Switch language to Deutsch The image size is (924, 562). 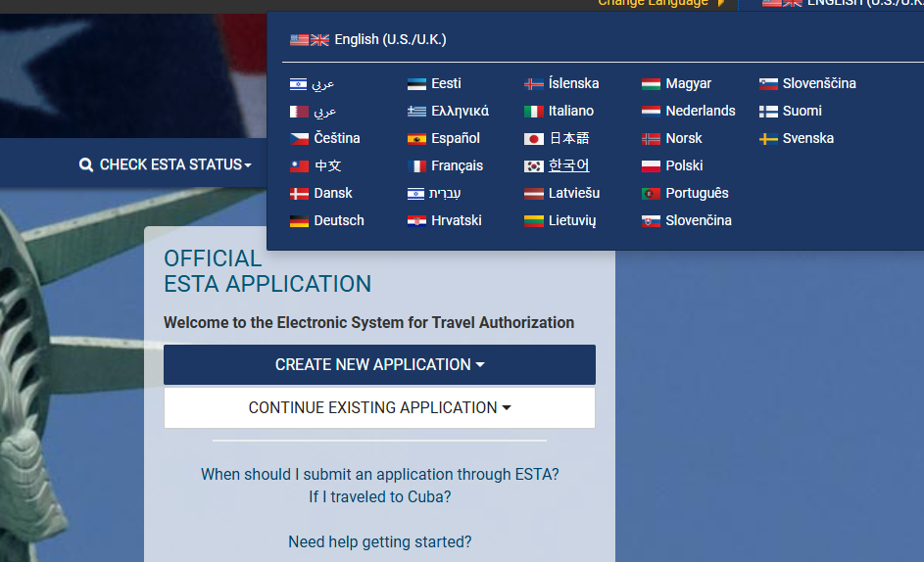tap(339, 221)
